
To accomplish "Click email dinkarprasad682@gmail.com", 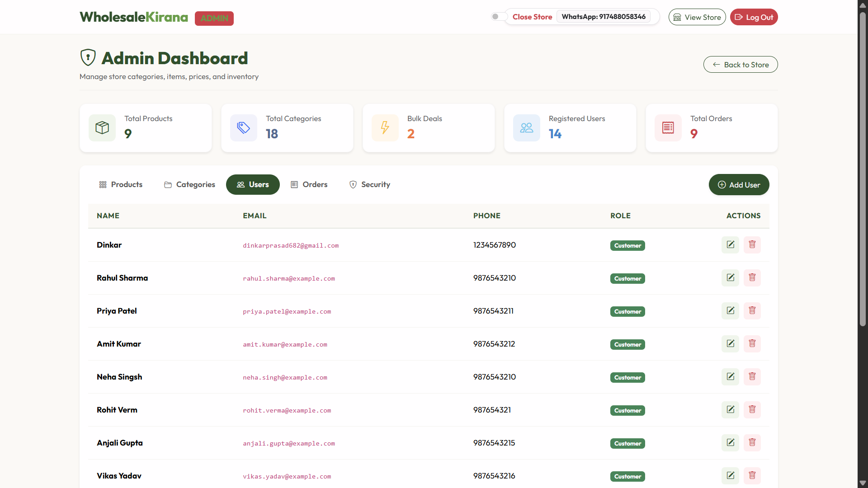I will coord(291,245).
